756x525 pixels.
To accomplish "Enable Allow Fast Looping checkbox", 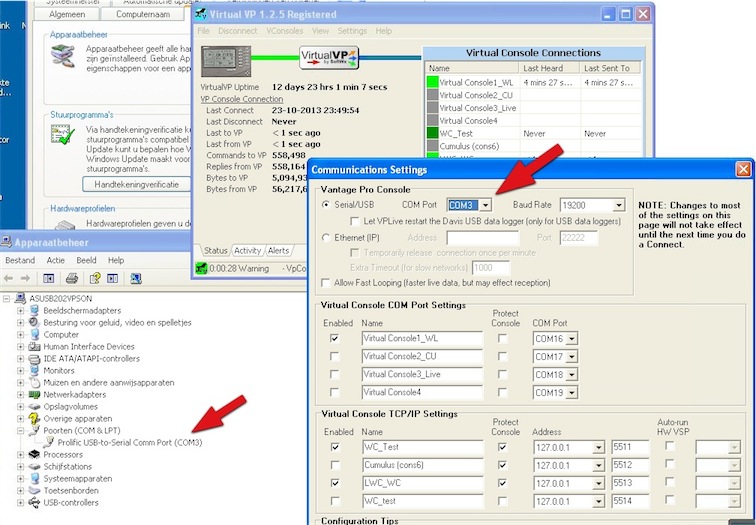I will (x=326, y=283).
